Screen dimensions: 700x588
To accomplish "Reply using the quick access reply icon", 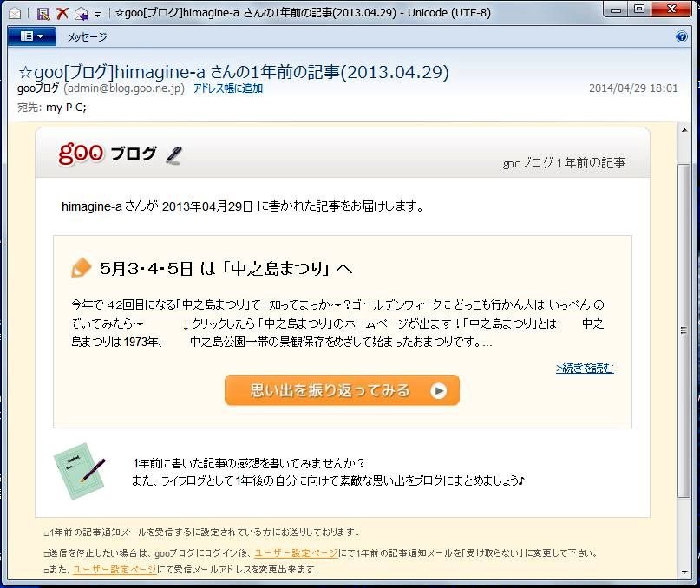I will coord(82,14).
